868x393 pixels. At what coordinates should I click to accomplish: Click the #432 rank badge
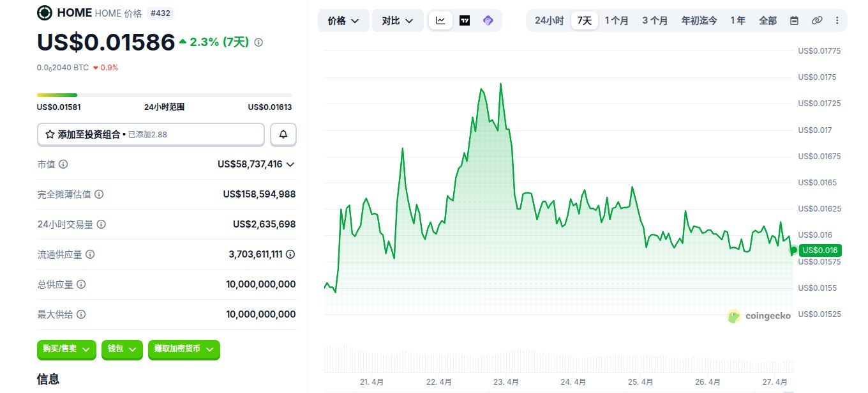pyautogui.click(x=160, y=13)
